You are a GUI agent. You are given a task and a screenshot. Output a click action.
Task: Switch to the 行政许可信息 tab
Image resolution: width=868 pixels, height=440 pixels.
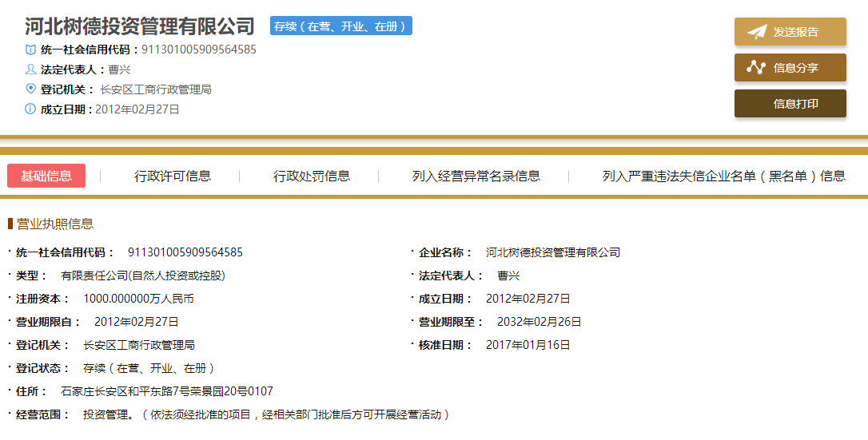[x=173, y=176]
